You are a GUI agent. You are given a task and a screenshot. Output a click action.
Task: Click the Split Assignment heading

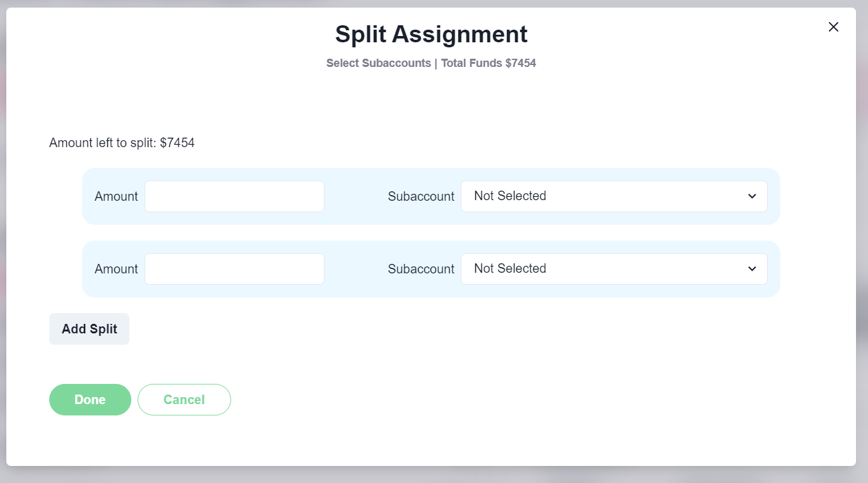431,34
